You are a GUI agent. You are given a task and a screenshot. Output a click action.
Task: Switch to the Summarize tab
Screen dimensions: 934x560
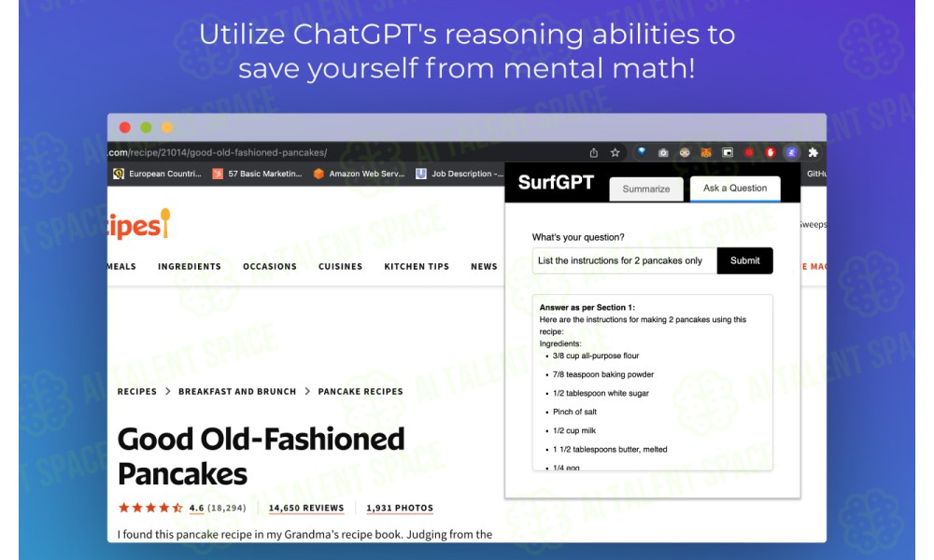pyautogui.click(x=646, y=189)
